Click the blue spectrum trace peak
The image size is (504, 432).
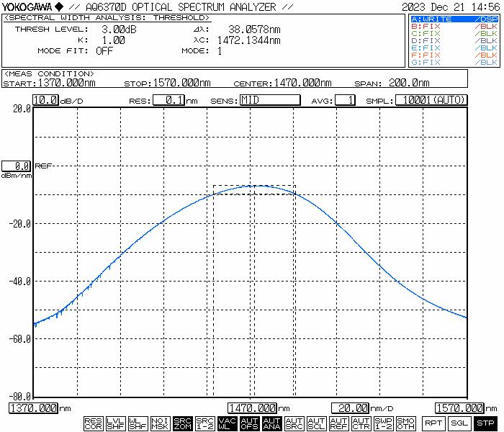256,186
